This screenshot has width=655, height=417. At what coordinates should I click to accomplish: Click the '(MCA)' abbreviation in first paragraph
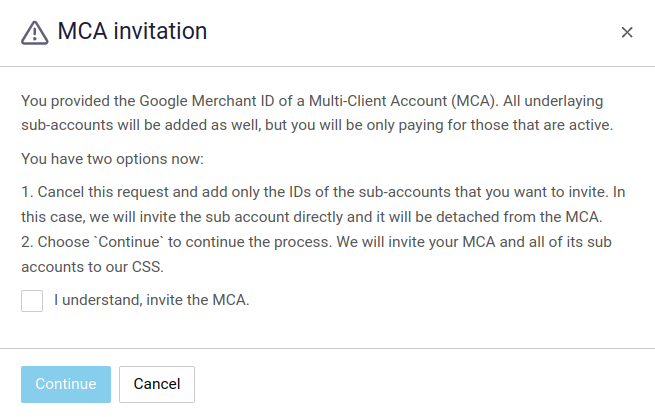coord(475,101)
